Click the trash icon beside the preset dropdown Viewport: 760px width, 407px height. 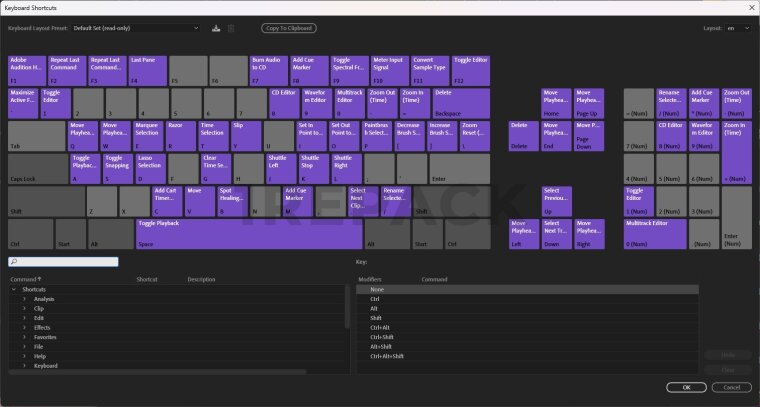coord(231,28)
